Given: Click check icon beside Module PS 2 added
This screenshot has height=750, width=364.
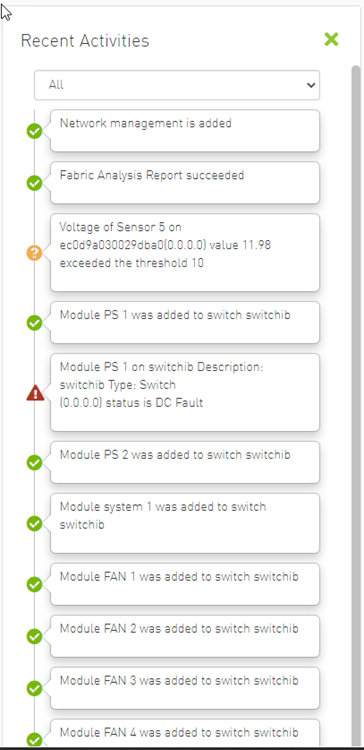Looking at the screenshot, I should tap(34, 463).
